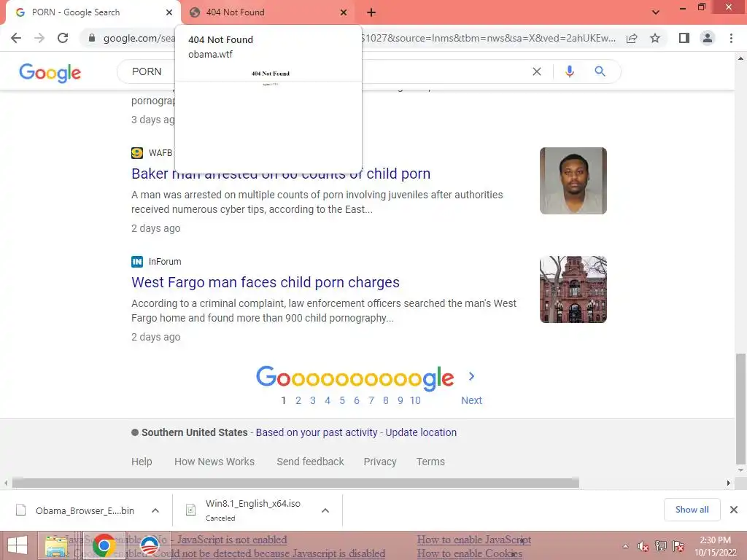Open the Chrome profile avatar menu
This screenshot has height=560, width=747.
708,38
